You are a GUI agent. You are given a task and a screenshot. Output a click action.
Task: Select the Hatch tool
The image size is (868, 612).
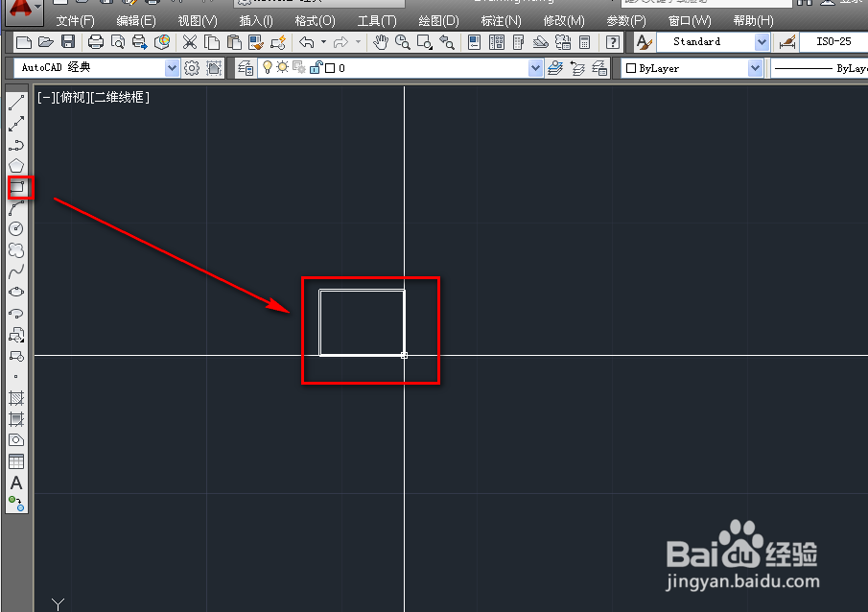pos(16,398)
